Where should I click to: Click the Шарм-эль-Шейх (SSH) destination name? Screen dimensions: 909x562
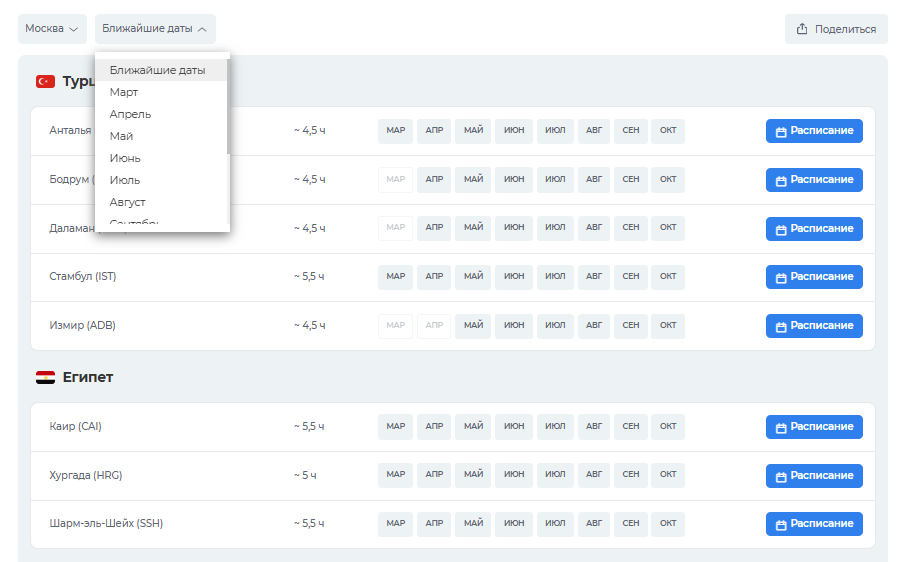click(x=106, y=523)
